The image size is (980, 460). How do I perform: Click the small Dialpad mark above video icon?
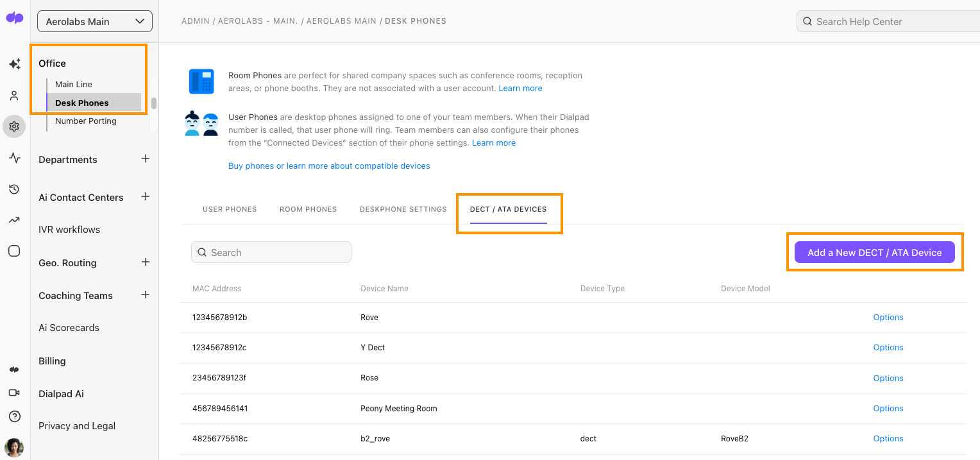(x=14, y=370)
